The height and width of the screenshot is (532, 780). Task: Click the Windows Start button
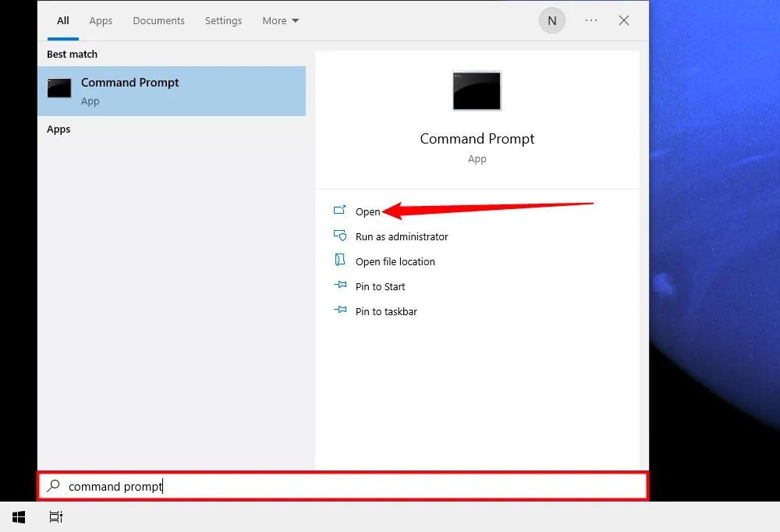point(18,516)
